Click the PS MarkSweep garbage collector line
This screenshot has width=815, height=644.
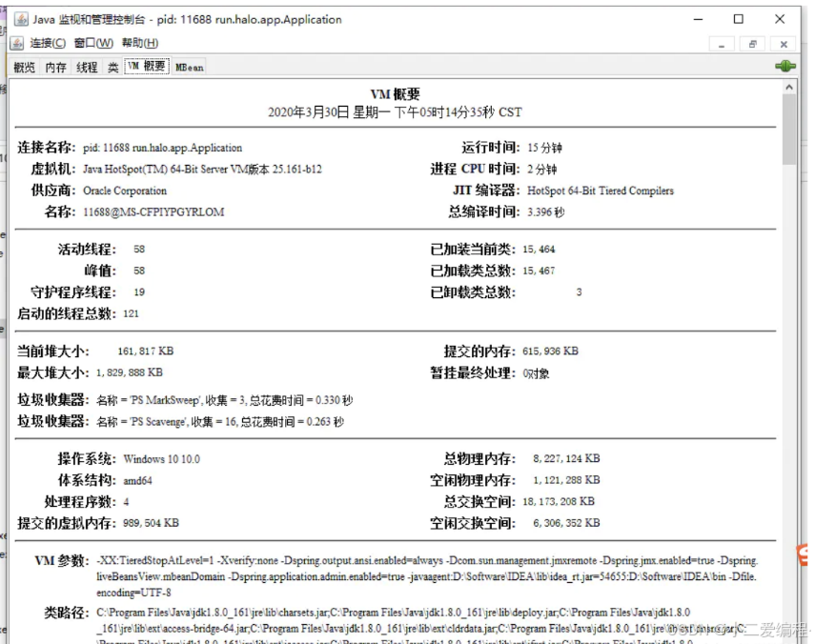[x=225, y=400]
